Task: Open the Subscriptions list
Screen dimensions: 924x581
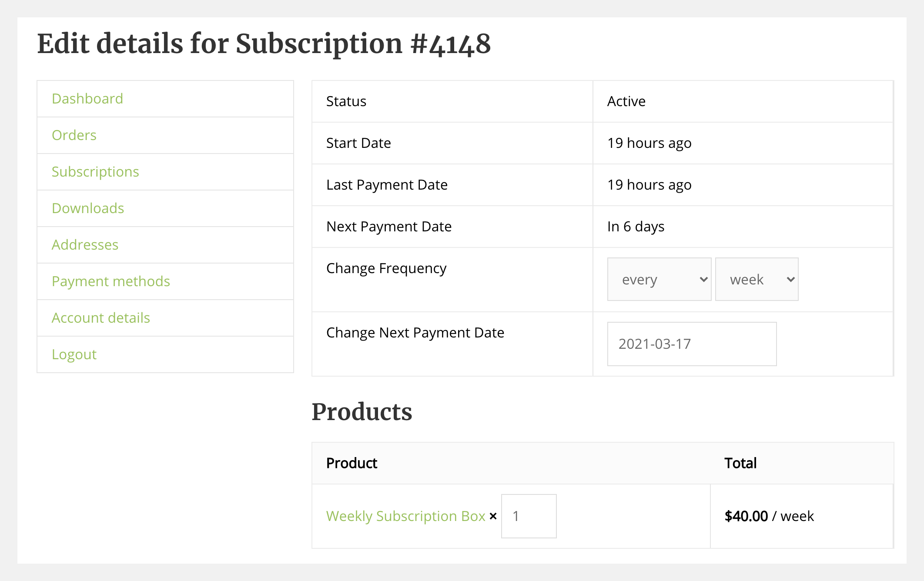Action: pyautogui.click(x=95, y=172)
